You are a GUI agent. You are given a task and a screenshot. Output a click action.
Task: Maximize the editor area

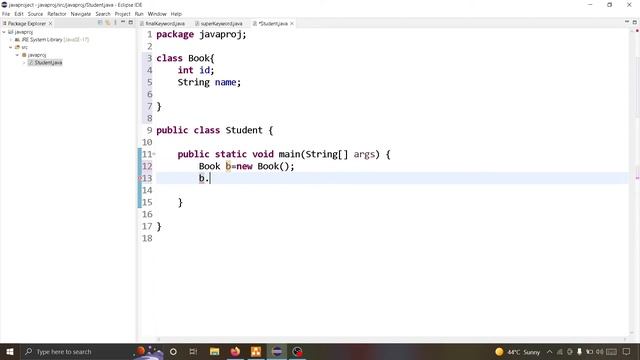tap(635, 22)
